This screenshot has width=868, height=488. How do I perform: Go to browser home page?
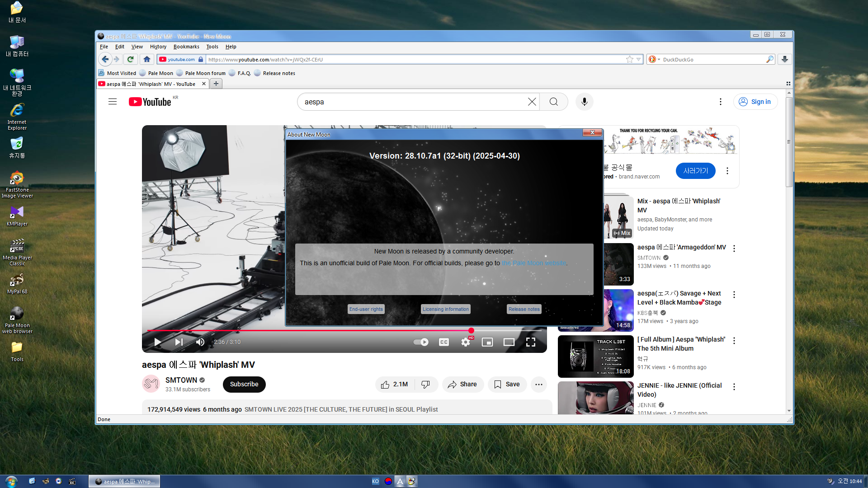click(146, 59)
